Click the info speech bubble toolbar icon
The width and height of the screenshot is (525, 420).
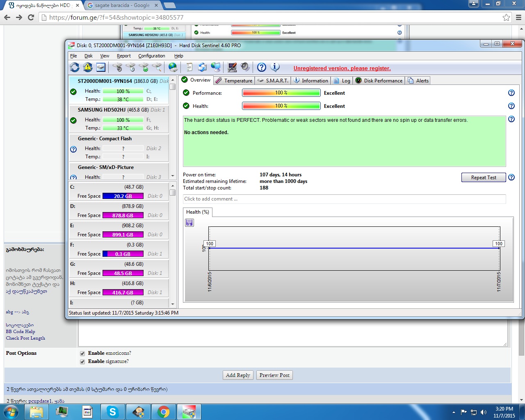click(275, 67)
